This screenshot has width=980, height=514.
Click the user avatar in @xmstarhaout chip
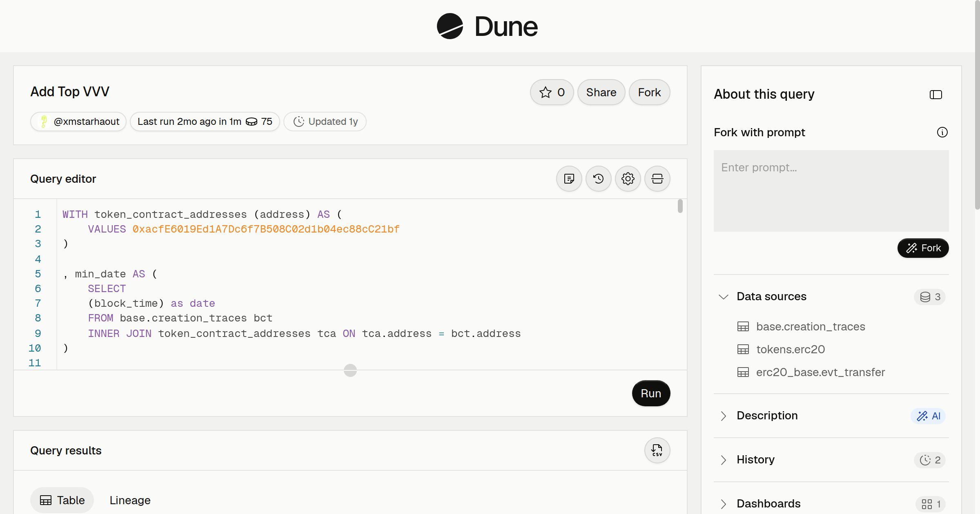pyautogui.click(x=44, y=122)
